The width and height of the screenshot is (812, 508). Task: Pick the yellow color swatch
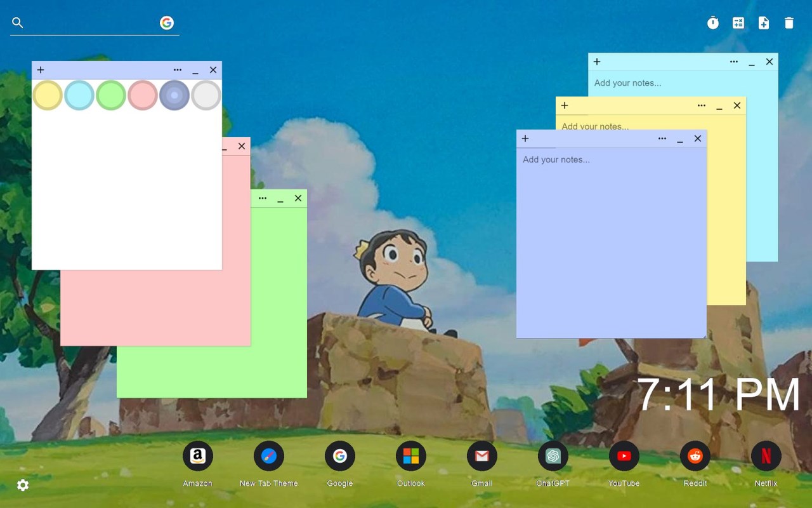(48, 95)
